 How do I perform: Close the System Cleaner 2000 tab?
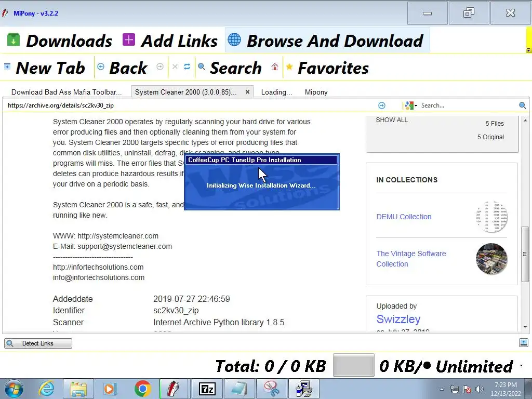coord(247,92)
